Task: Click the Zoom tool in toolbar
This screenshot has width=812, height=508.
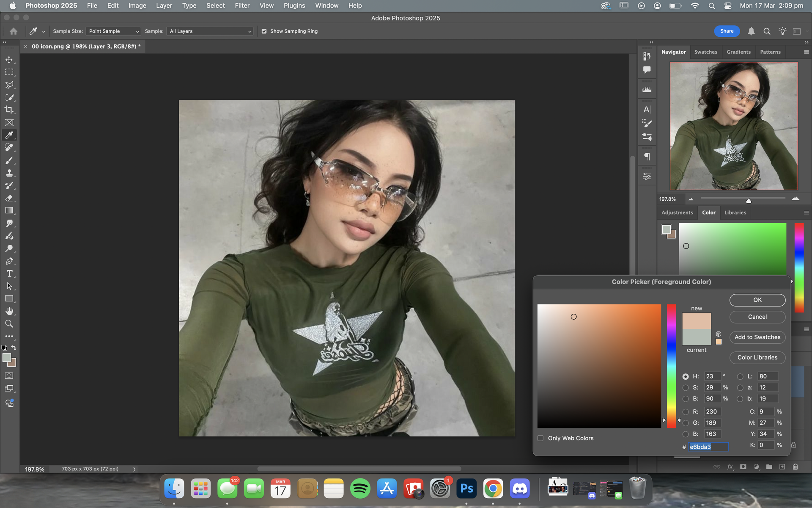Action: tap(9, 324)
